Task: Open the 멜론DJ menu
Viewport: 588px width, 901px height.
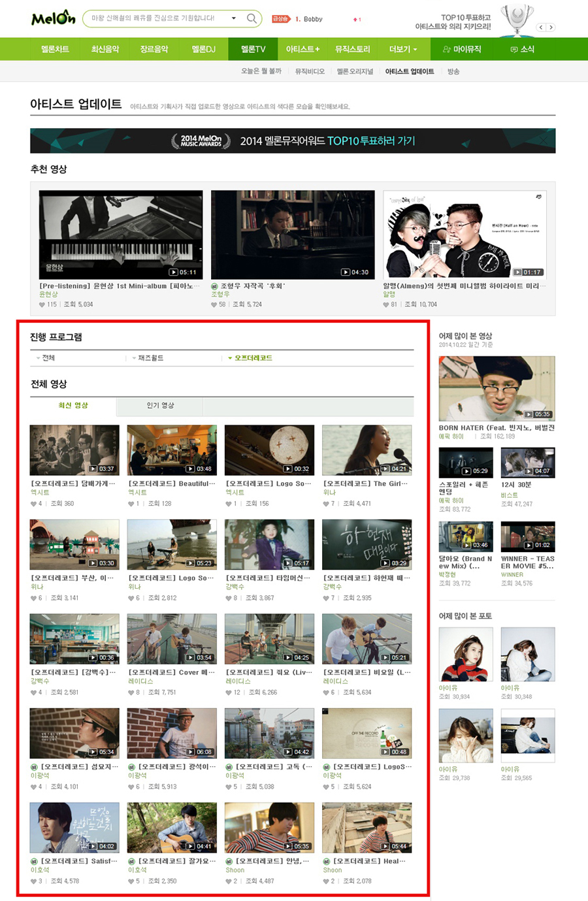Action: pos(204,49)
